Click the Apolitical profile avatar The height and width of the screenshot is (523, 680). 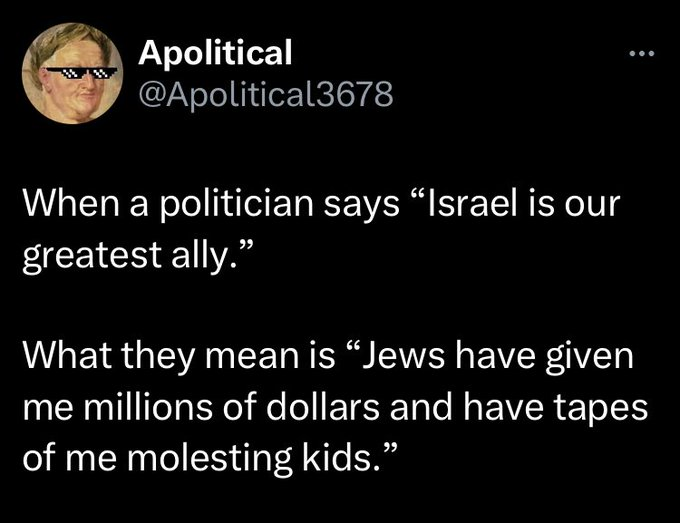tap(70, 73)
